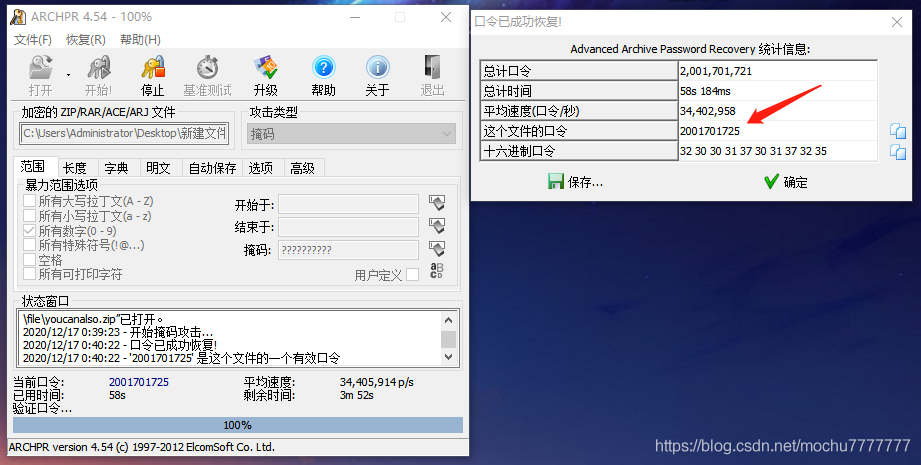Open Help via the 帮助 toolbar icon
921x465 pixels.
pos(323,68)
